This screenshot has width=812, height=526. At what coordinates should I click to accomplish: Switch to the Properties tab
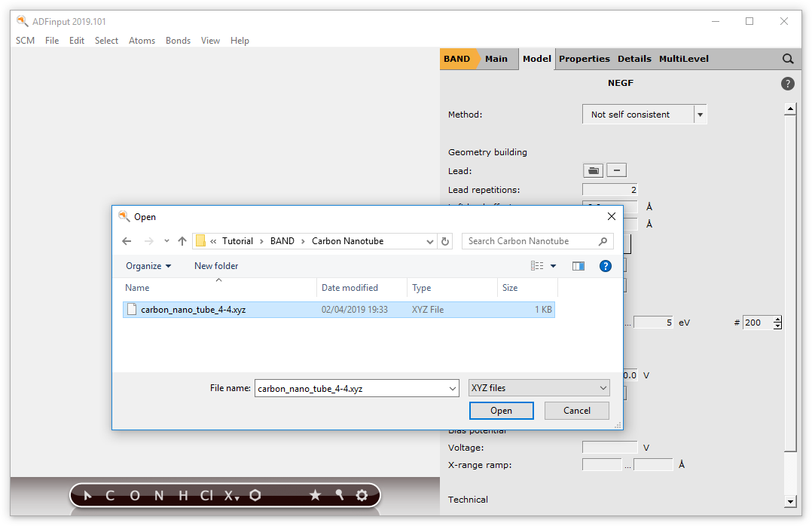(584, 59)
